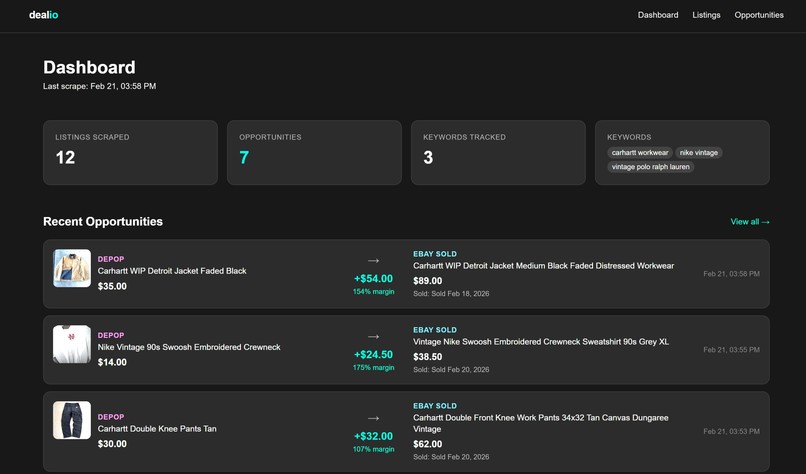Click the +$32.00 profit value
Image resolution: width=806 pixels, height=474 pixels.
[x=374, y=436]
